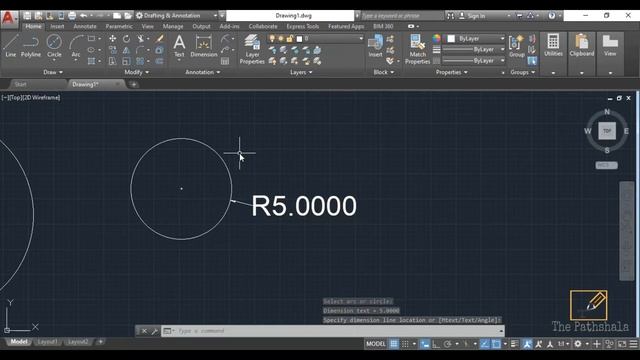Toggle Dynamic Input in status bar
The image size is (640, 360).
[x=425, y=344]
